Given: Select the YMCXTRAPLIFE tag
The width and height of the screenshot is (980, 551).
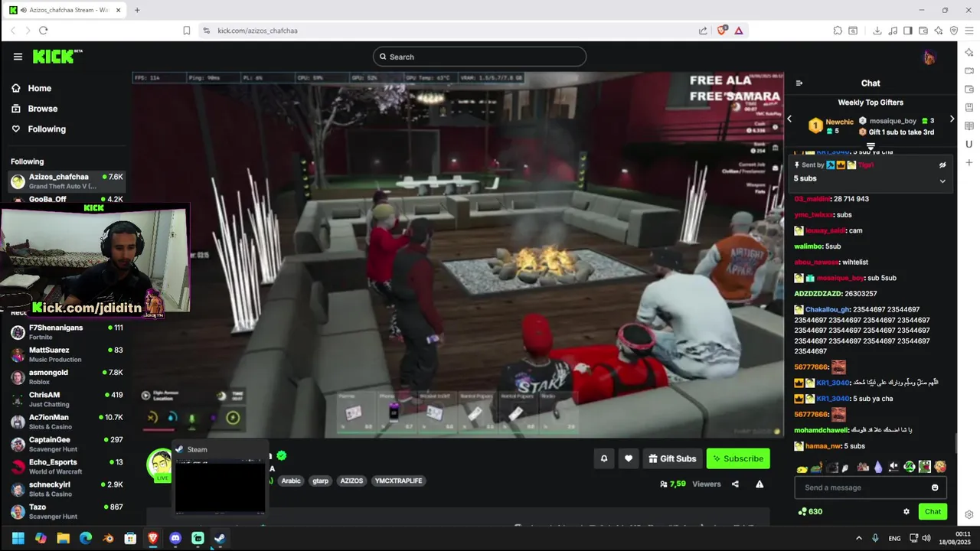Looking at the screenshot, I should [x=398, y=481].
